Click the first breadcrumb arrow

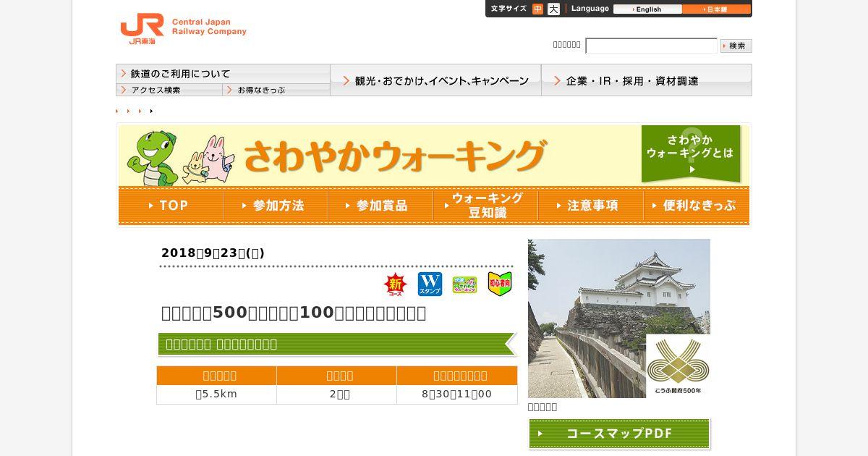pos(117,111)
